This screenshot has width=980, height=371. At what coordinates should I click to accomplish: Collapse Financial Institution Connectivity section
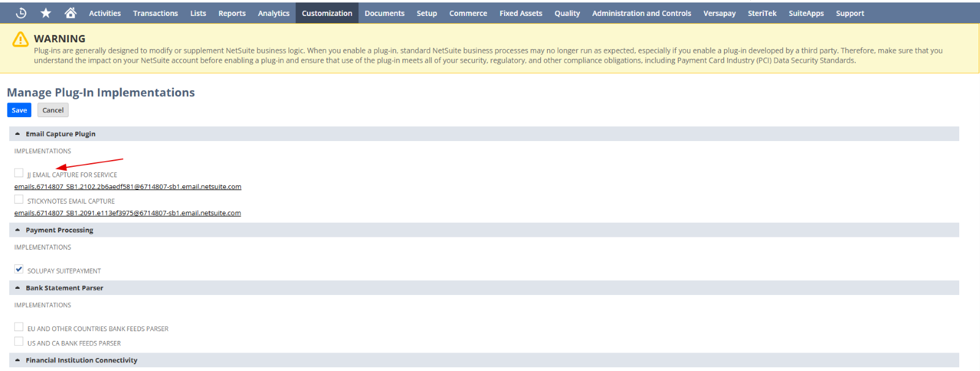(18, 360)
